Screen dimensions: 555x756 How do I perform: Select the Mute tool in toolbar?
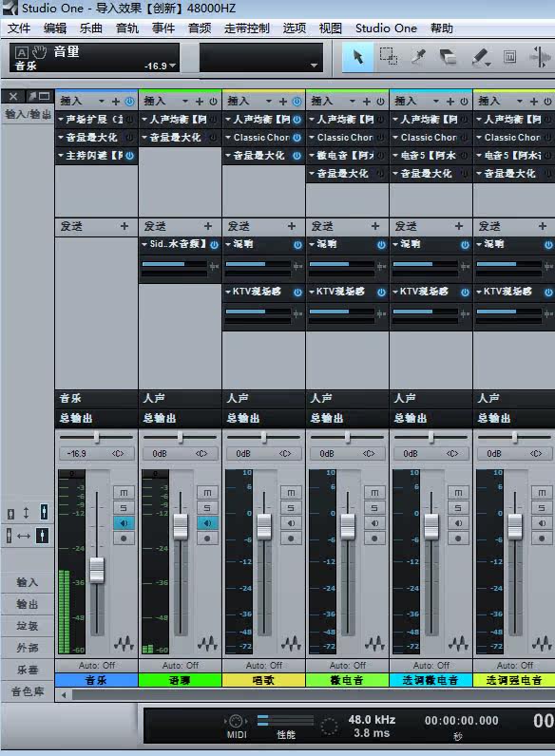(x=509, y=57)
